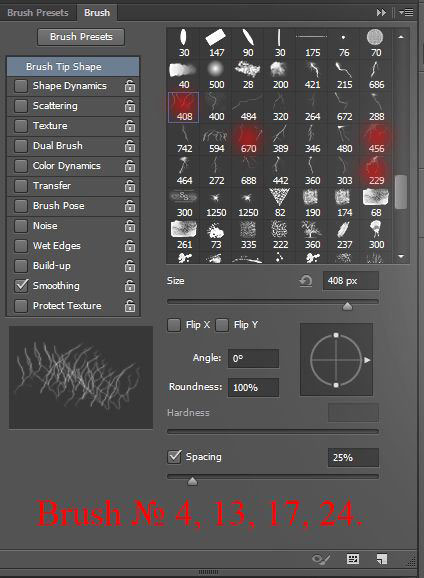The height and width of the screenshot is (578, 424).
Task: Uncheck the Smoothing checkbox
Action: click(x=21, y=286)
